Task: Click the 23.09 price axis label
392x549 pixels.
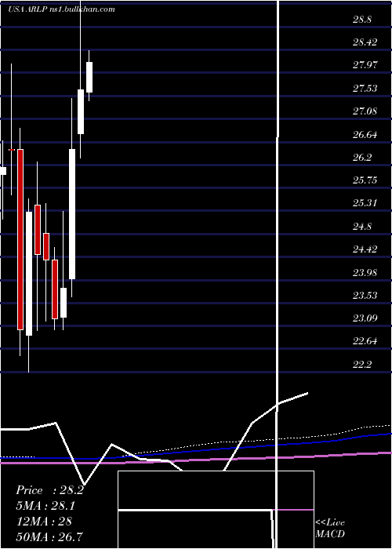Action: tap(365, 318)
